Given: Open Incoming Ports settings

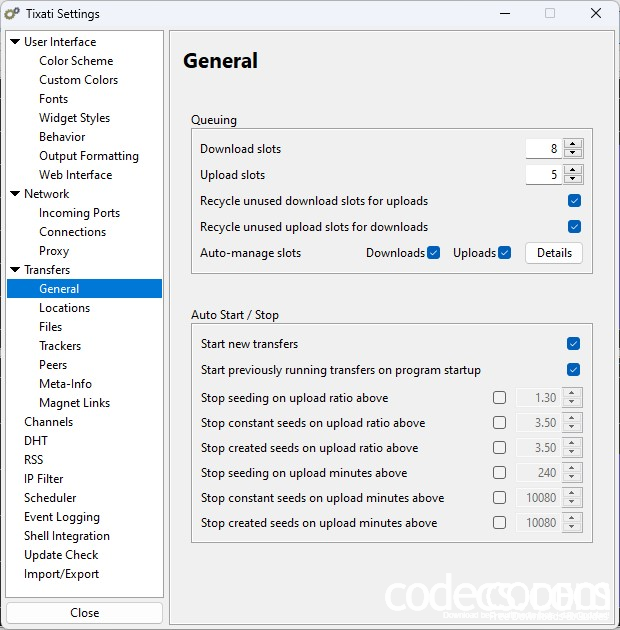Looking at the screenshot, I should pyautogui.click(x=79, y=213).
